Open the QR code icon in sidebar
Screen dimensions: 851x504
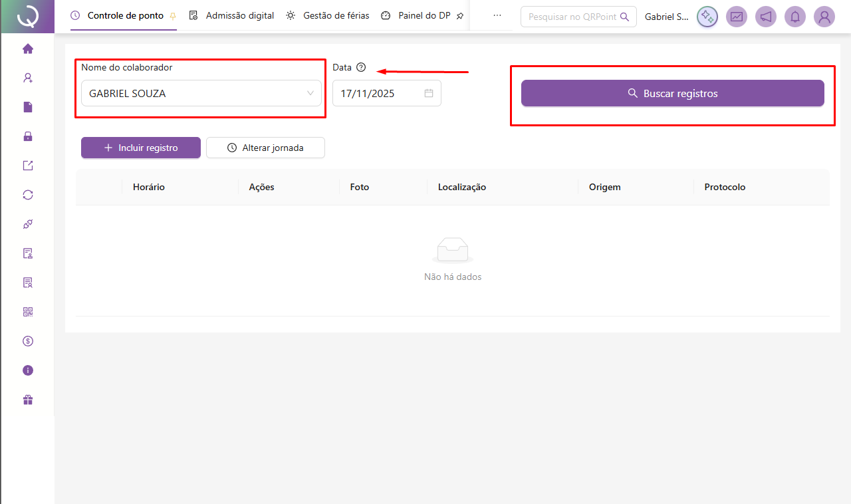(28, 312)
